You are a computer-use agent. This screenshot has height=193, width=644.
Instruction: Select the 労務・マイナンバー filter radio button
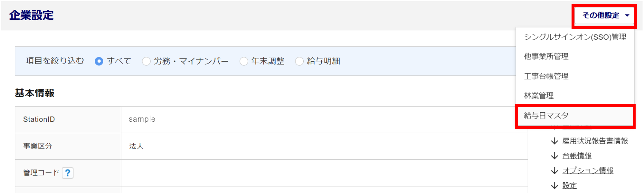tap(146, 61)
